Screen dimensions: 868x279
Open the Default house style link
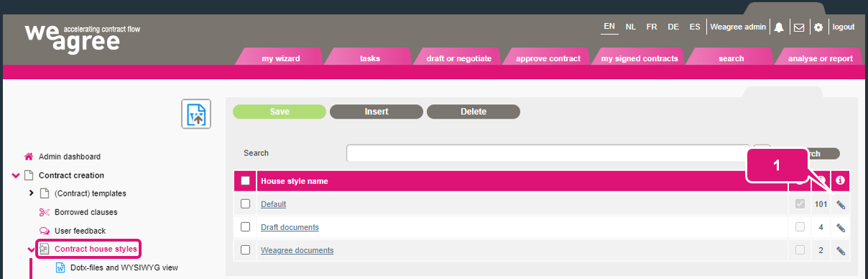coord(273,204)
